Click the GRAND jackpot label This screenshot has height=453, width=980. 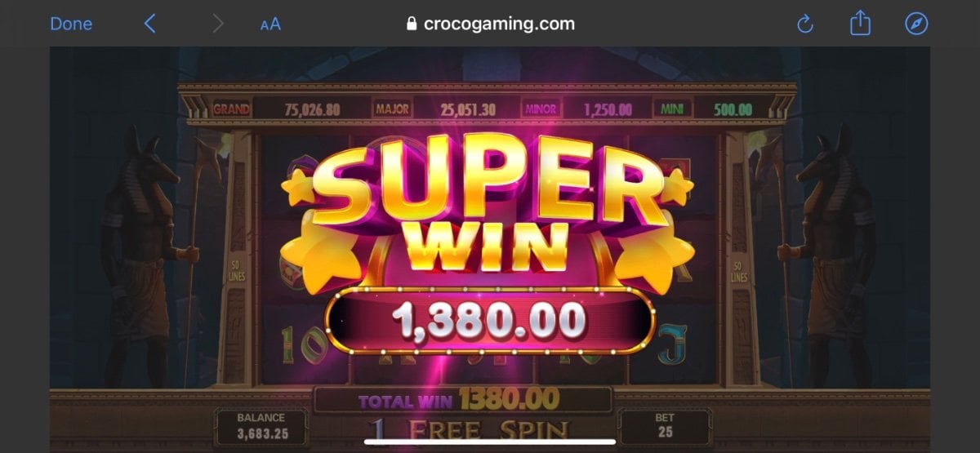pyautogui.click(x=231, y=109)
